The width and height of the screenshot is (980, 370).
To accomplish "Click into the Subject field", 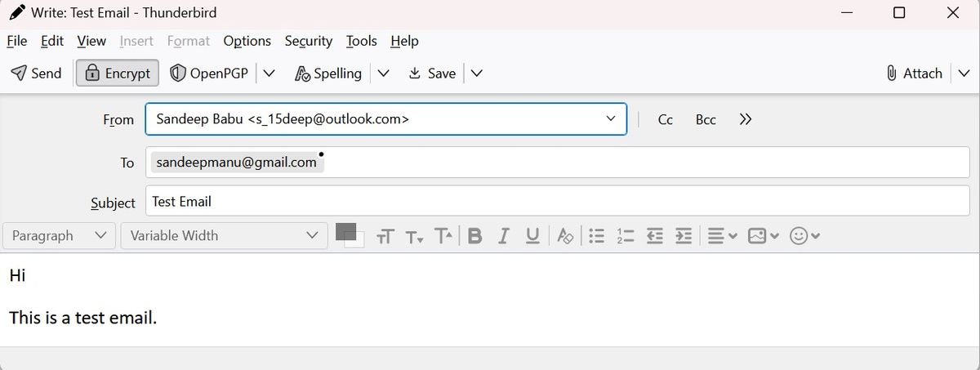I will [555, 202].
